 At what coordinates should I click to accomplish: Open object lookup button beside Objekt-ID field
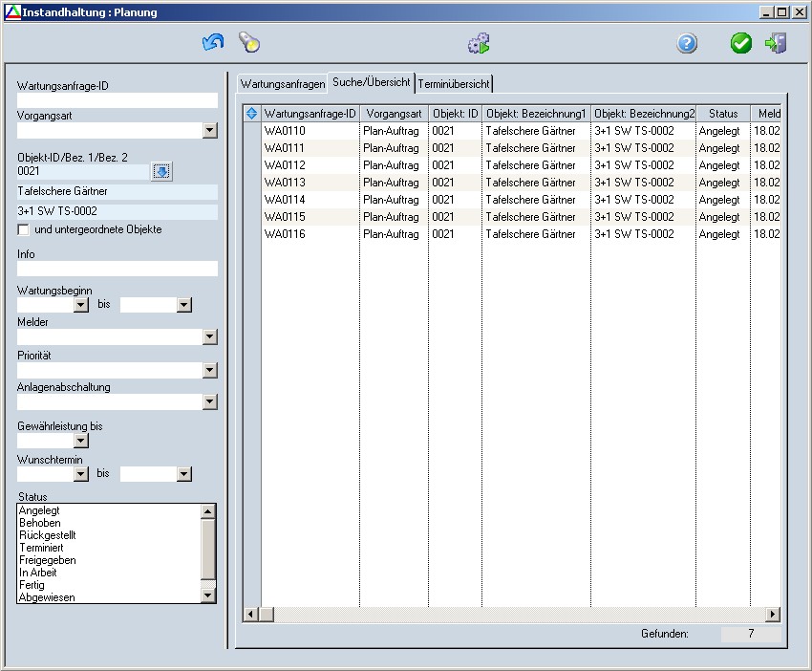[162, 171]
